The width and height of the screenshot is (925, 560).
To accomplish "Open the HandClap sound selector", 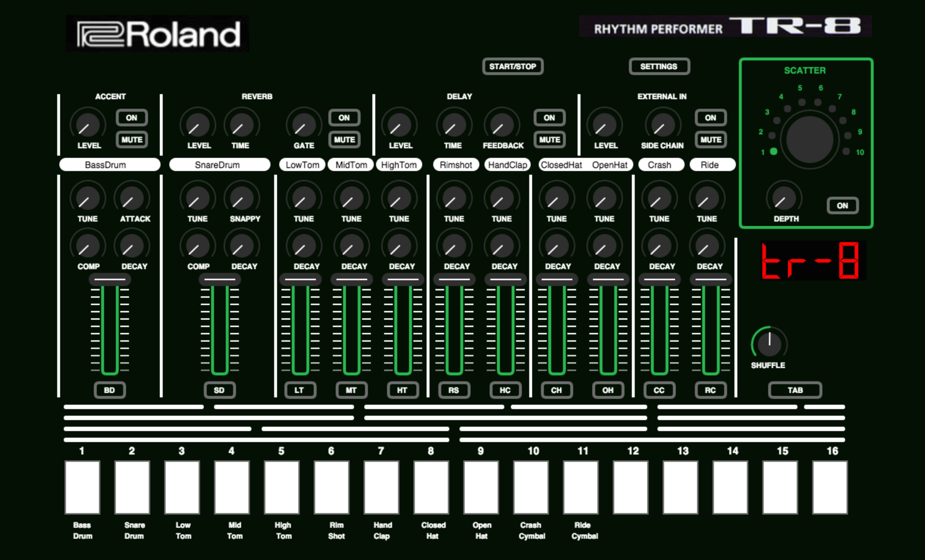I will 508,165.
